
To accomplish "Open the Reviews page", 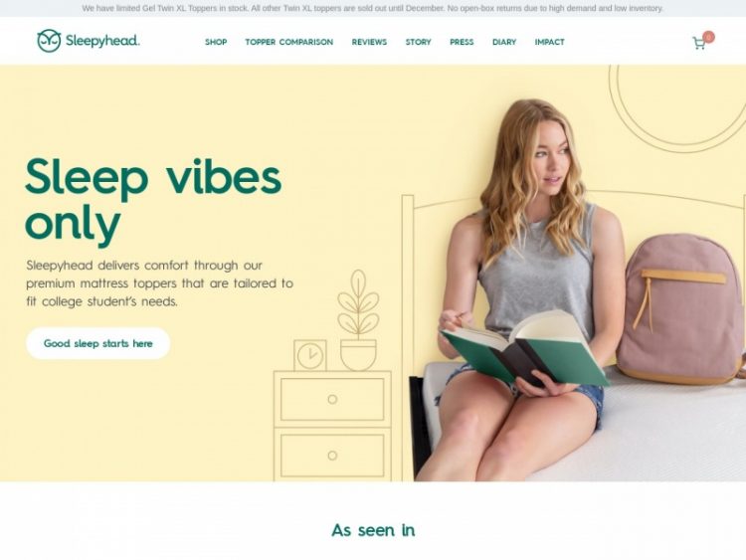I will 369,42.
